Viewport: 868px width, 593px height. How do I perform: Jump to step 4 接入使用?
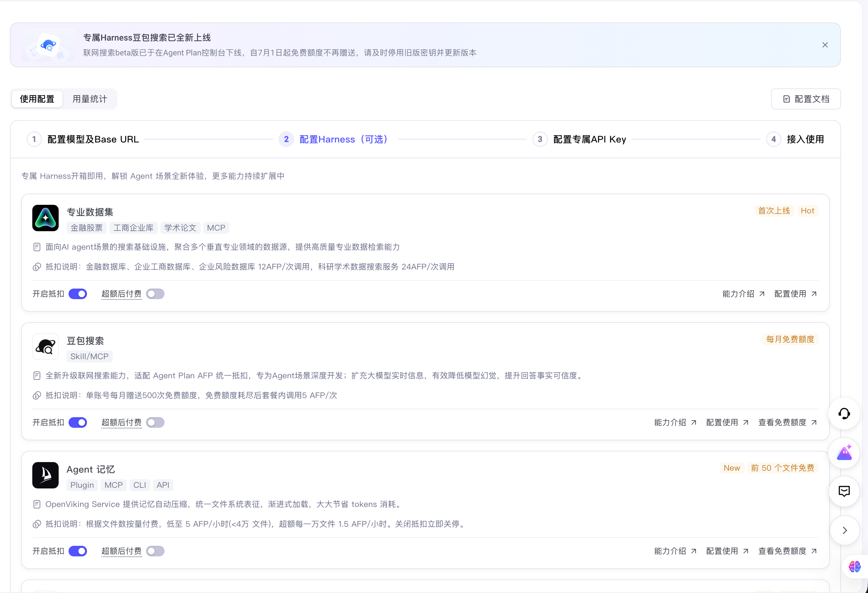coord(795,139)
